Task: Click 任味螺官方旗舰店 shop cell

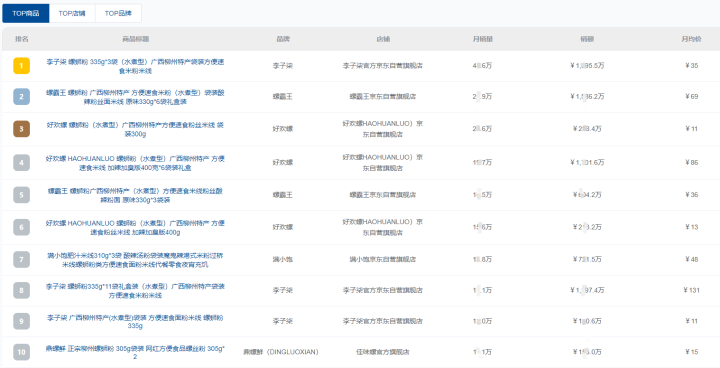Action: (x=383, y=352)
